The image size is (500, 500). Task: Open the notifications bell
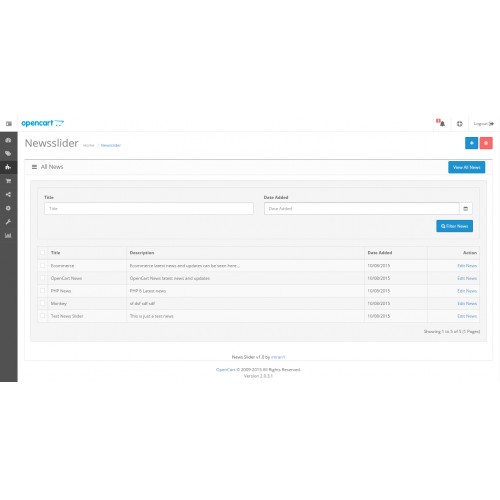(x=441, y=123)
